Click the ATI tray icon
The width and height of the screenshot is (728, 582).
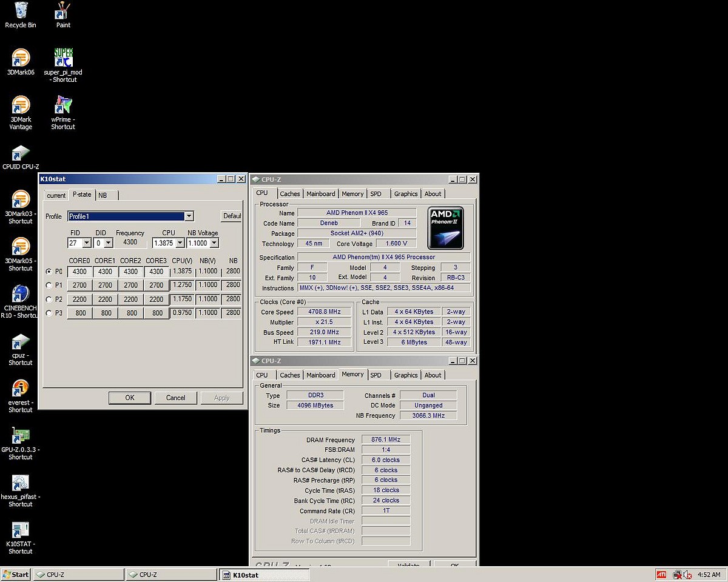[x=661, y=575]
